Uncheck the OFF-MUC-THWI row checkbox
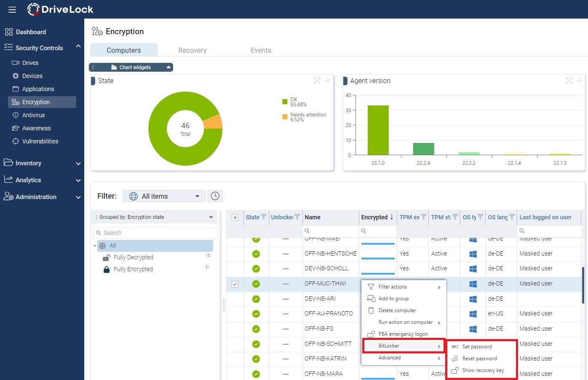The image size is (588, 380). pos(235,284)
